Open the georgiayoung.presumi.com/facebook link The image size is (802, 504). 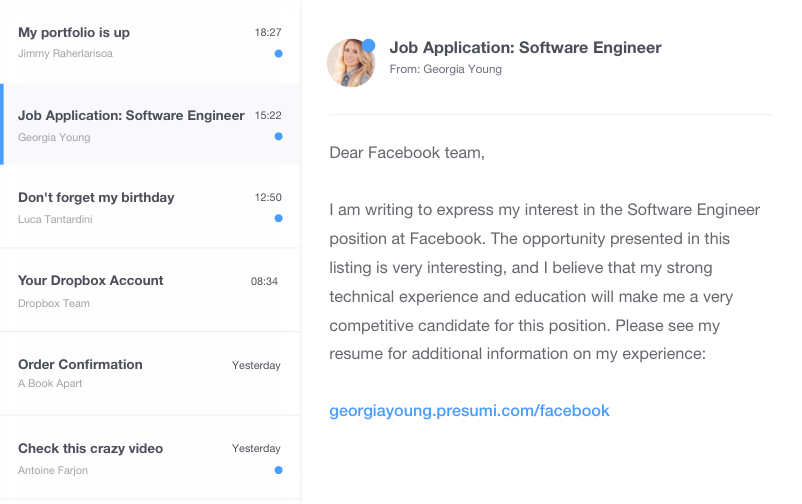click(469, 410)
